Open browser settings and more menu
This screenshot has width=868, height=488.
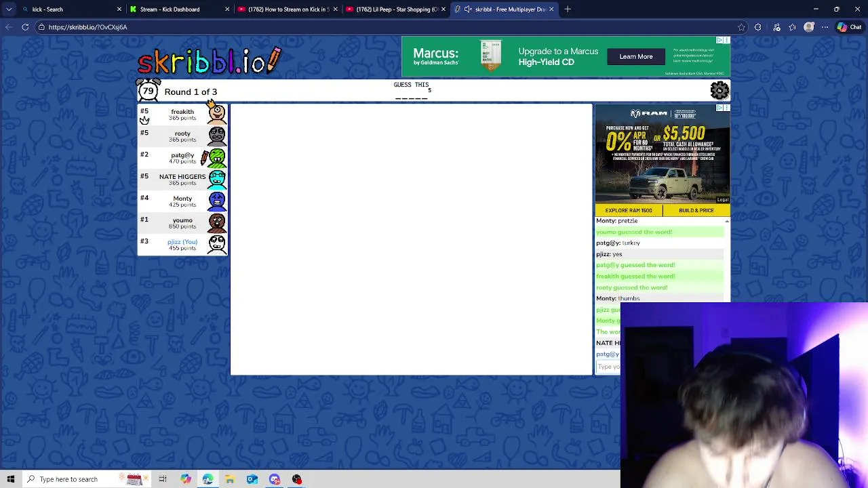[x=825, y=27]
